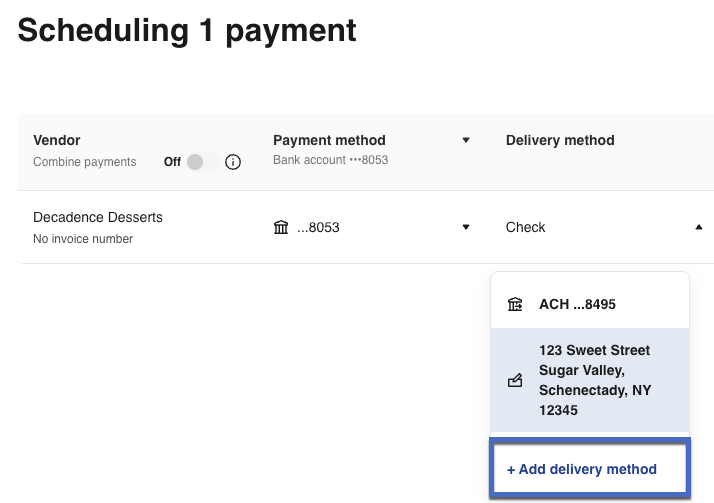This screenshot has width=714, height=503.
Task: Click the Vendor column header
Action: pyautogui.click(x=57, y=140)
